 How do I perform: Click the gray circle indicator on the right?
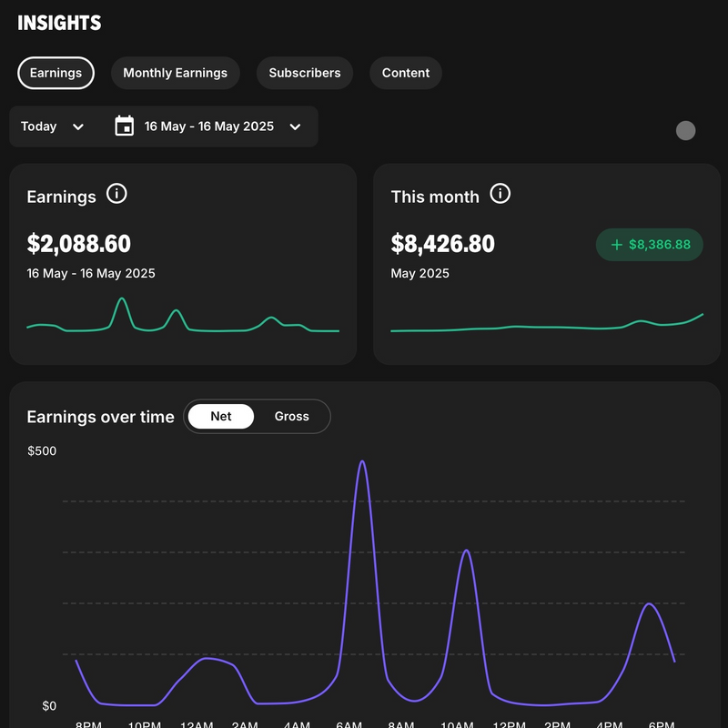(685, 130)
